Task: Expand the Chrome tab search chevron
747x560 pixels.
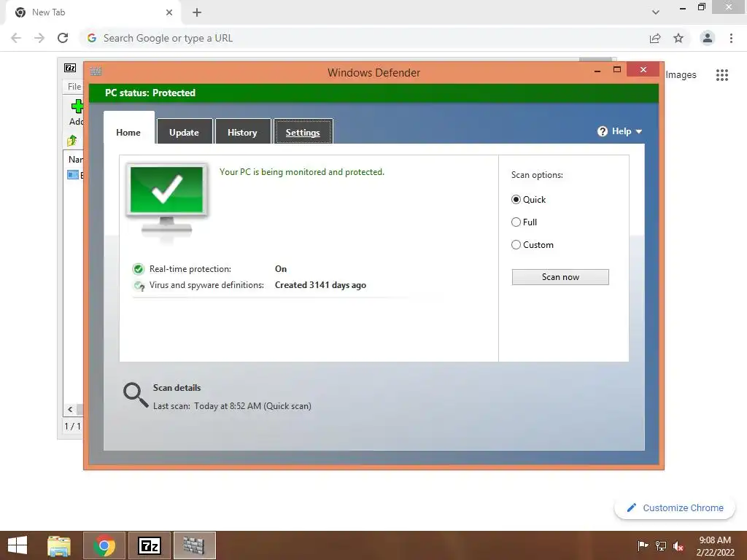Action: coord(656,12)
